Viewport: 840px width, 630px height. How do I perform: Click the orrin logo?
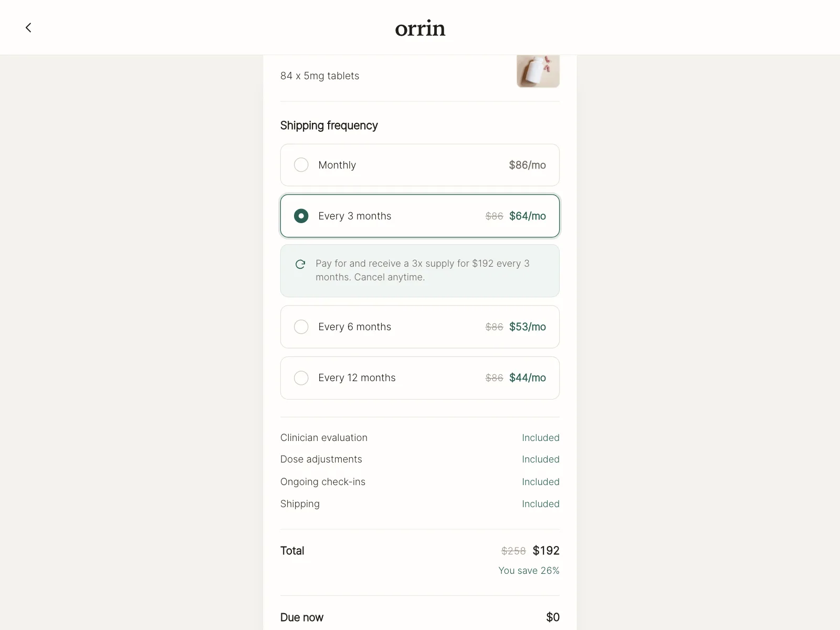click(x=420, y=28)
